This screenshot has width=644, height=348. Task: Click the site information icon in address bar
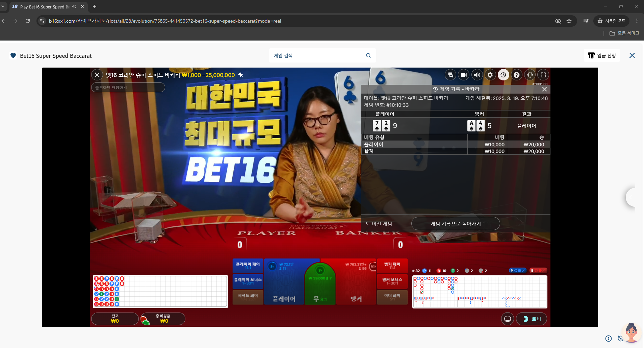pyautogui.click(x=42, y=21)
